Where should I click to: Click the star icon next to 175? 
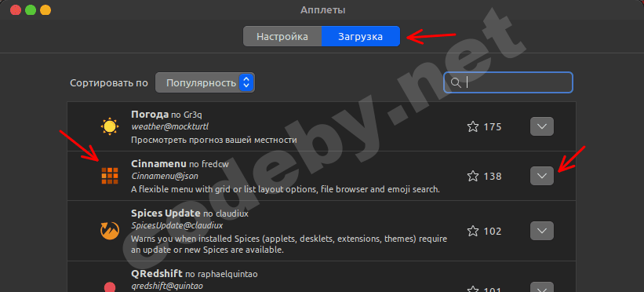(473, 126)
